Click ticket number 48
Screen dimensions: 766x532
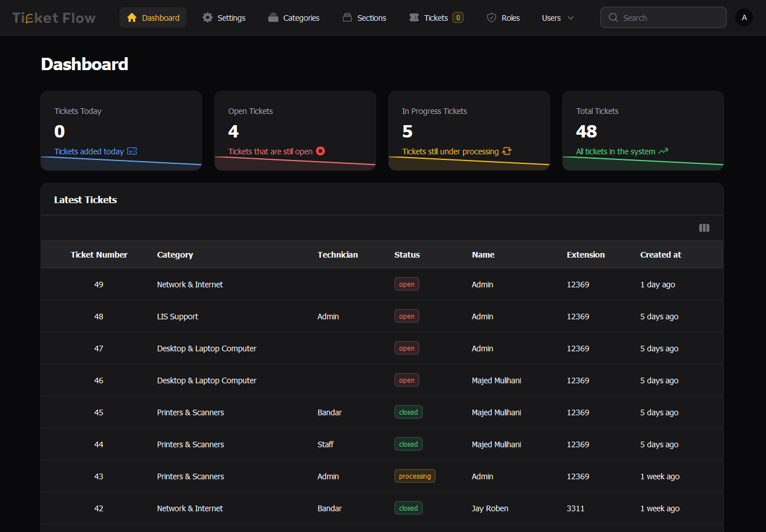[x=99, y=317]
